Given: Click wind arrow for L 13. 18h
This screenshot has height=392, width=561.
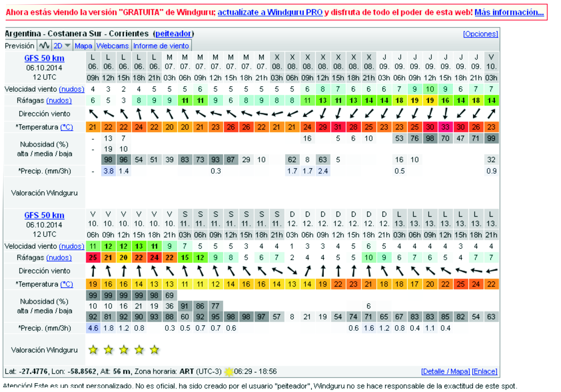Looking at the screenshot, I should coord(476,271).
